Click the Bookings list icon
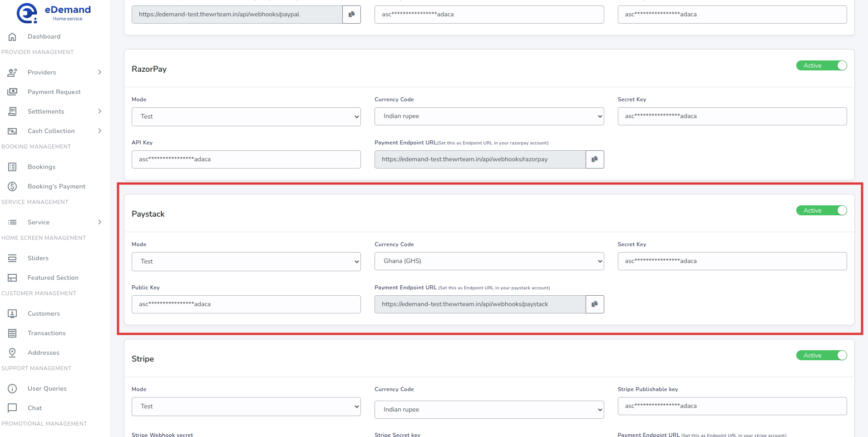This screenshot has width=868, height=437. tap(12, 167)
